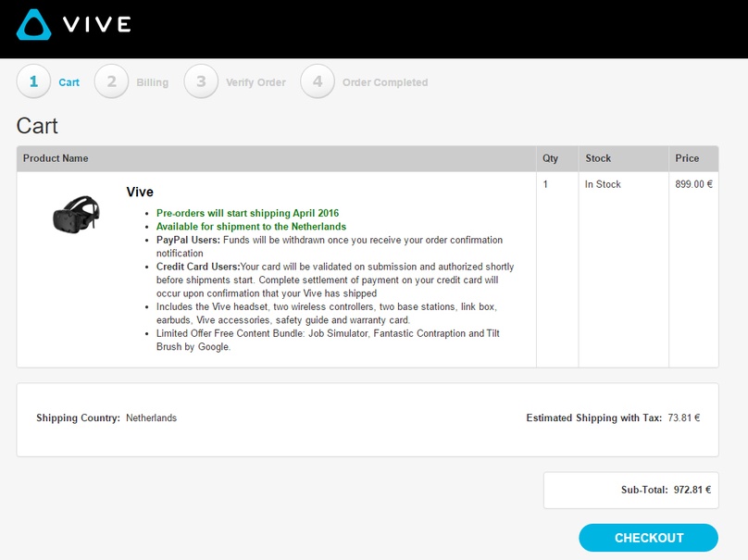Click the Sub-Total label
This screenshot has height=560, width=748.
(x=644, y=490)
